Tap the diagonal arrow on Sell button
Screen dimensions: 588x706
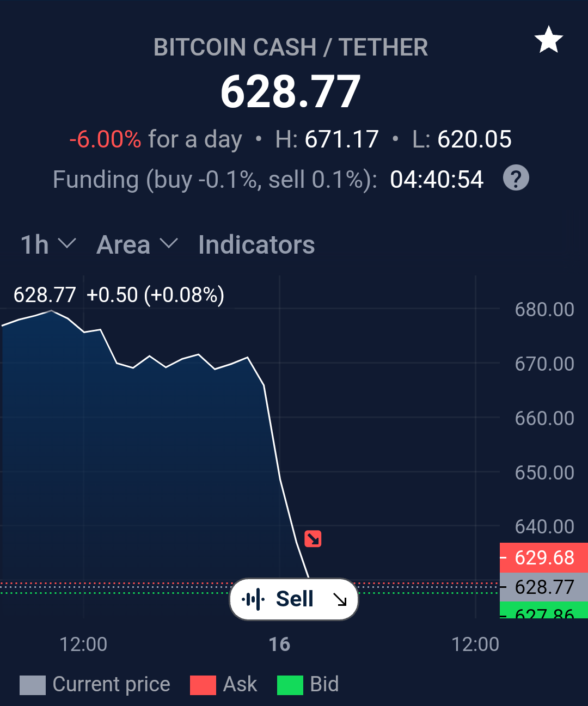point(340,599)
